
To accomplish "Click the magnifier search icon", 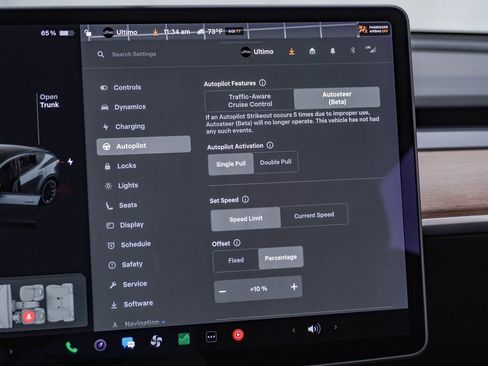I will (x=101, y=54).
